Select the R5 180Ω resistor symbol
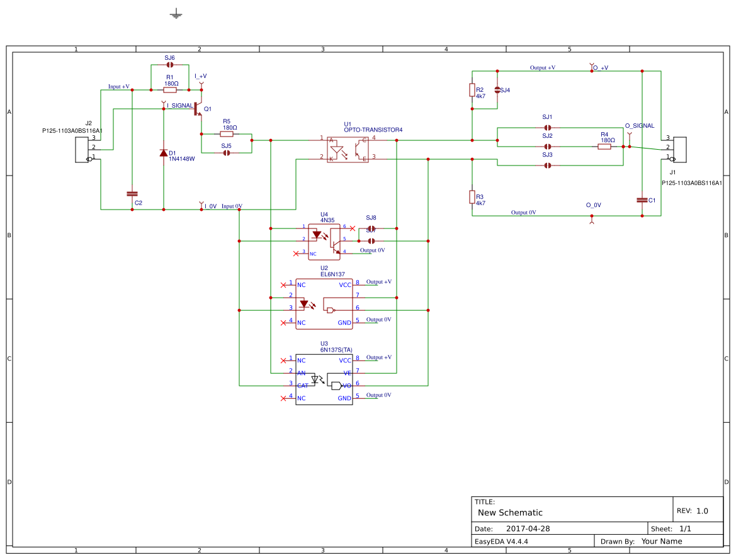This screenshot has width=736, height=560. [228, 133]
